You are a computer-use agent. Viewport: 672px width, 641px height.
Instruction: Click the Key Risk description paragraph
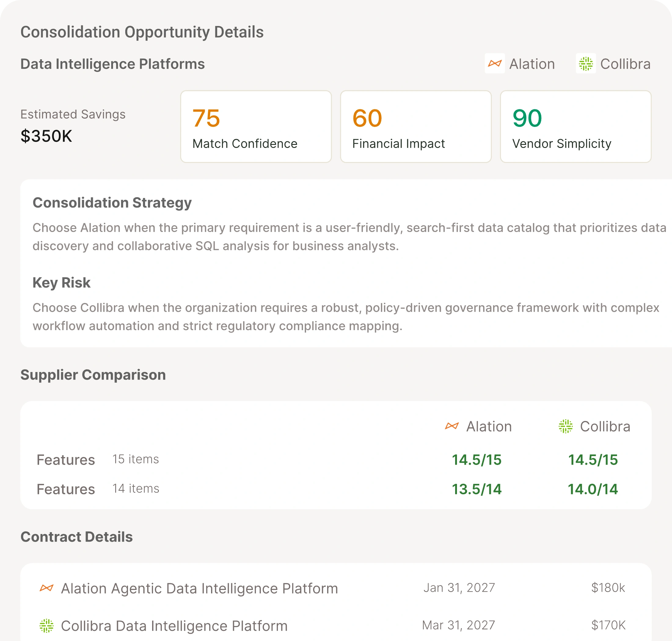(346, 317)
